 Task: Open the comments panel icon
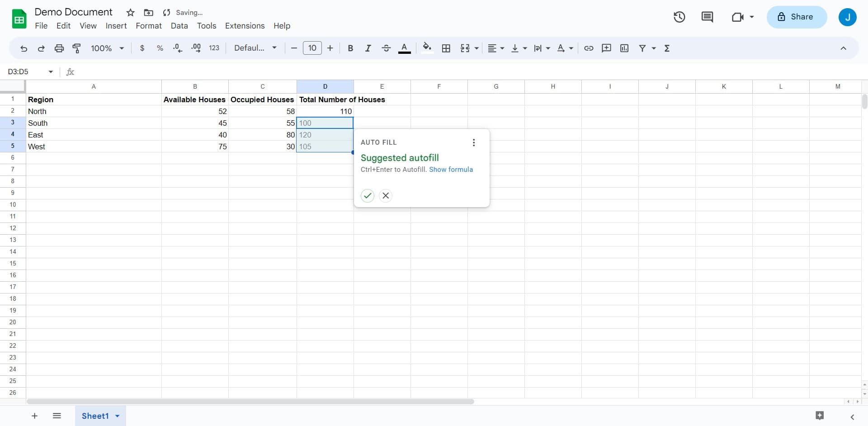[x=707, y=17]
